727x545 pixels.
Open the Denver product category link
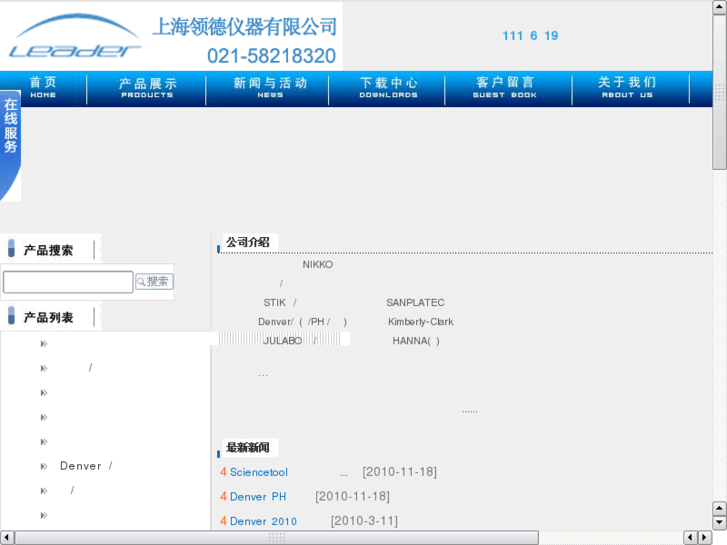tap(86, 466)
